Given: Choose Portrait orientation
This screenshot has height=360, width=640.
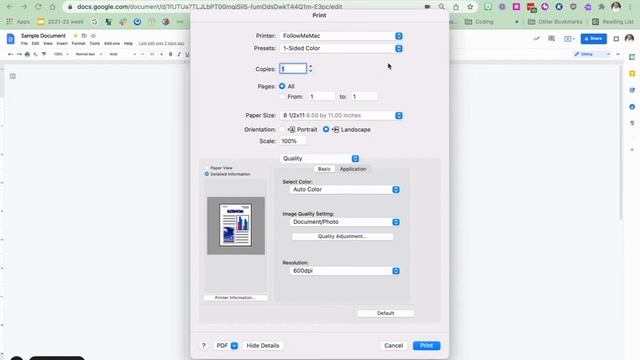Looking at the screenshot, I should (x=282, y=129).
